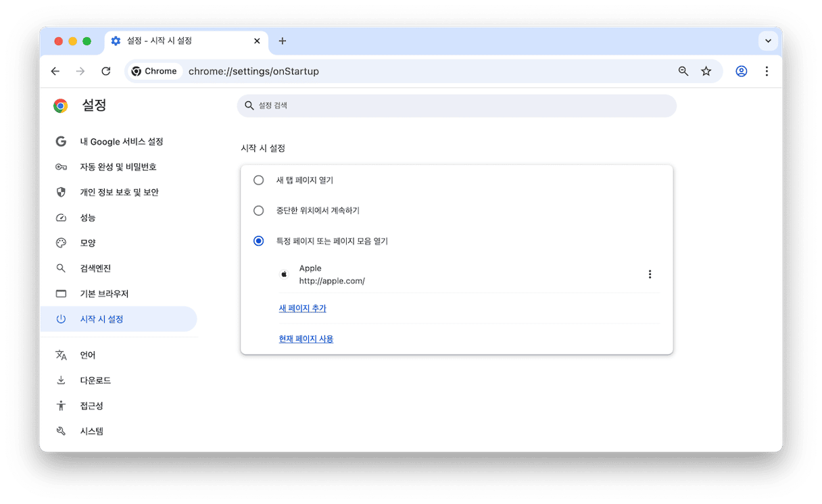Click the http://apple.com/ URL text
This screenshot has width=822, height=504.
point(332,281)
